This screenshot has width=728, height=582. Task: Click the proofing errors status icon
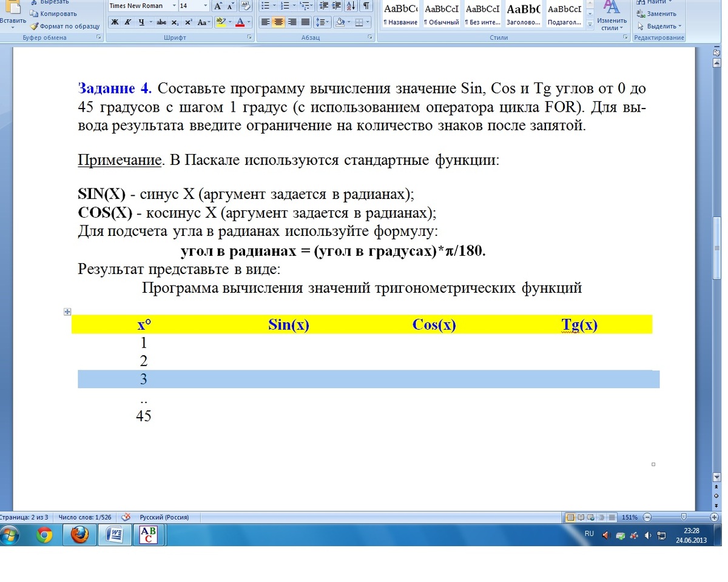click(x=126, y=517)
